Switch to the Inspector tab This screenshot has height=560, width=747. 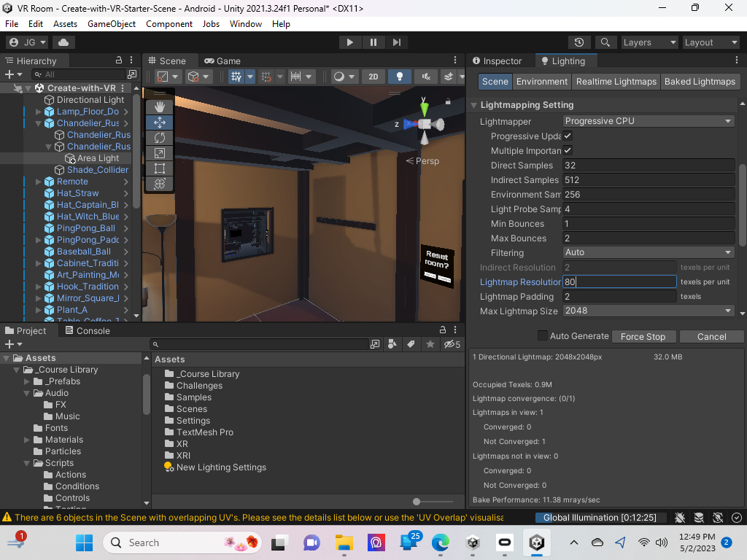coord(498,61)
